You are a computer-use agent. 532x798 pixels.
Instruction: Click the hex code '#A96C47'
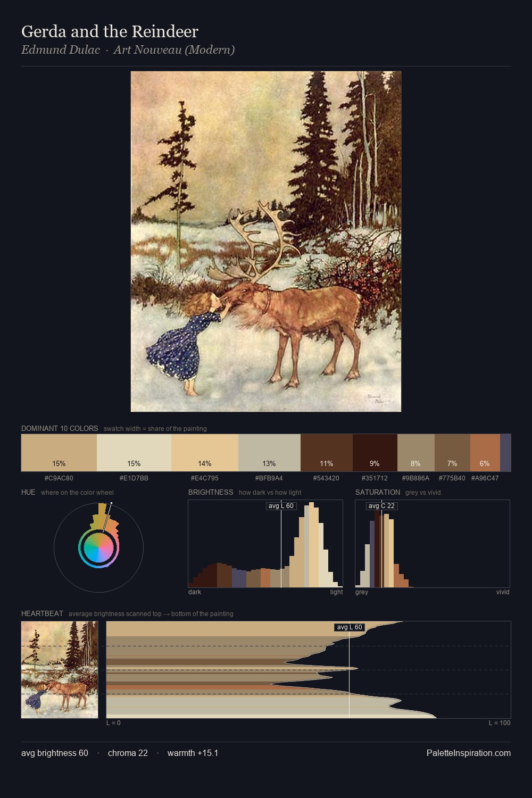[485, 478]
